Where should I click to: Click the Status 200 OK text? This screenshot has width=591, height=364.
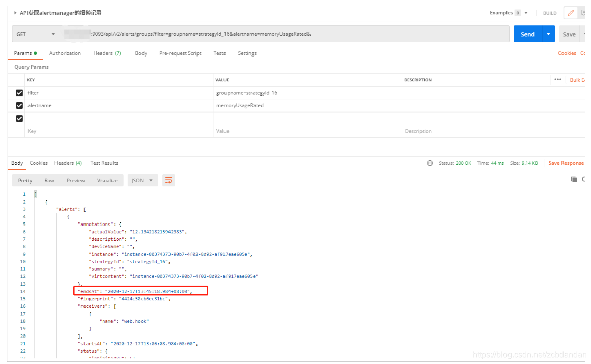[x=455, y=163]
